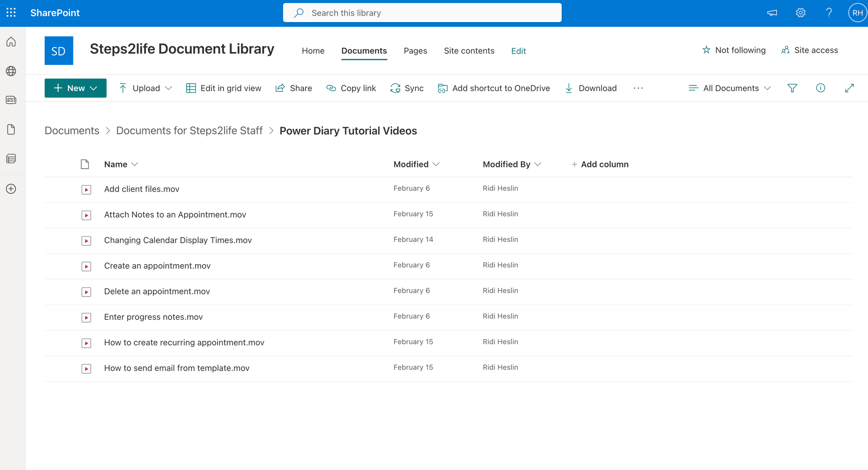
Task: Click Documents breadcrumb link
Action: pos(72,131)
